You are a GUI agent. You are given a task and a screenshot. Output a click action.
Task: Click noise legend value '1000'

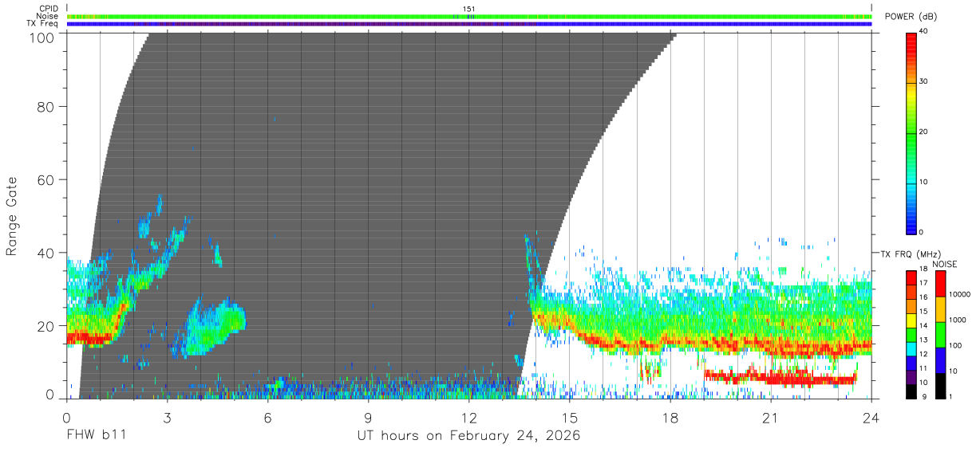pos(956,320)
